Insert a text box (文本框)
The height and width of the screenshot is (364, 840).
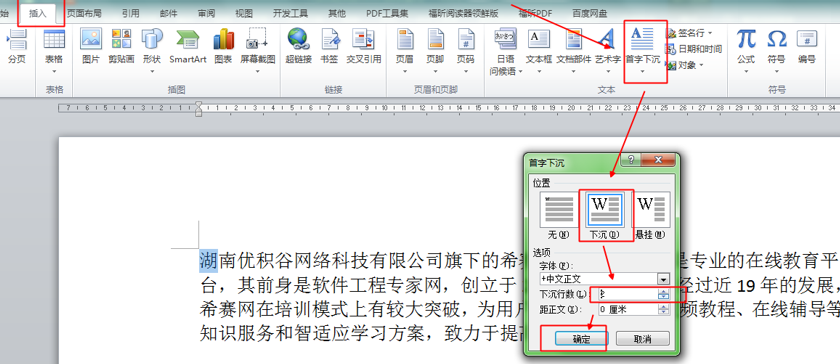pyautogui.click(x=538, y=50)
